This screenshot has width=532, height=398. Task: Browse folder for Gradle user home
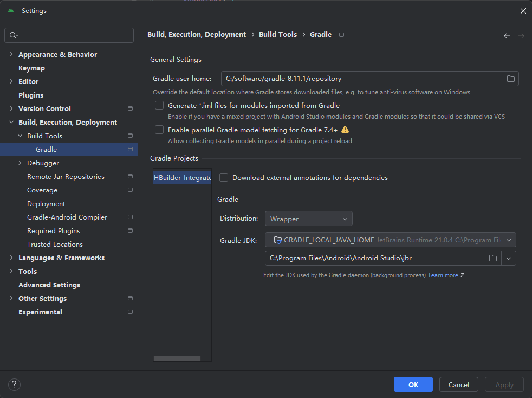pyautogui.click(x=511, y=79)
